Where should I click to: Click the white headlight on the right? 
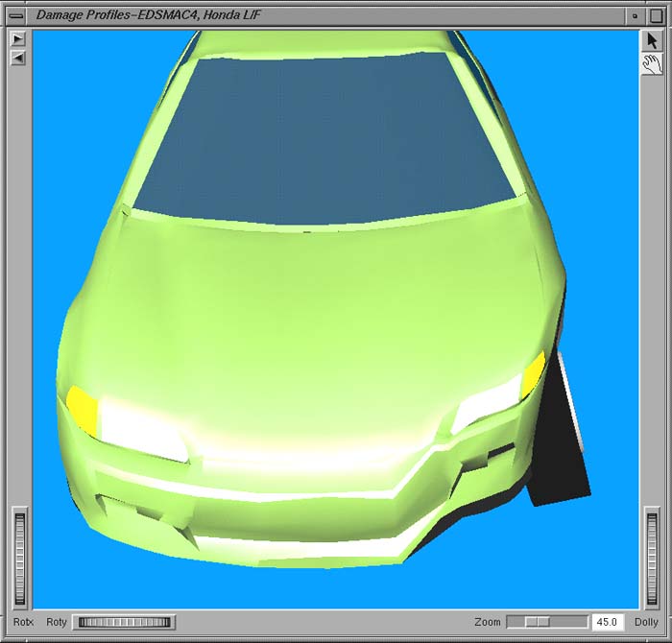coord(487,405)
